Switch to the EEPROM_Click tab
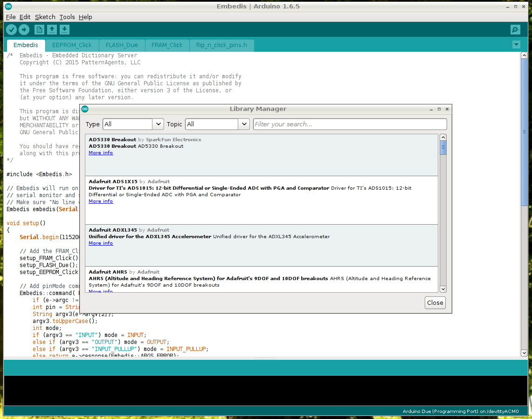 [72, 45]
